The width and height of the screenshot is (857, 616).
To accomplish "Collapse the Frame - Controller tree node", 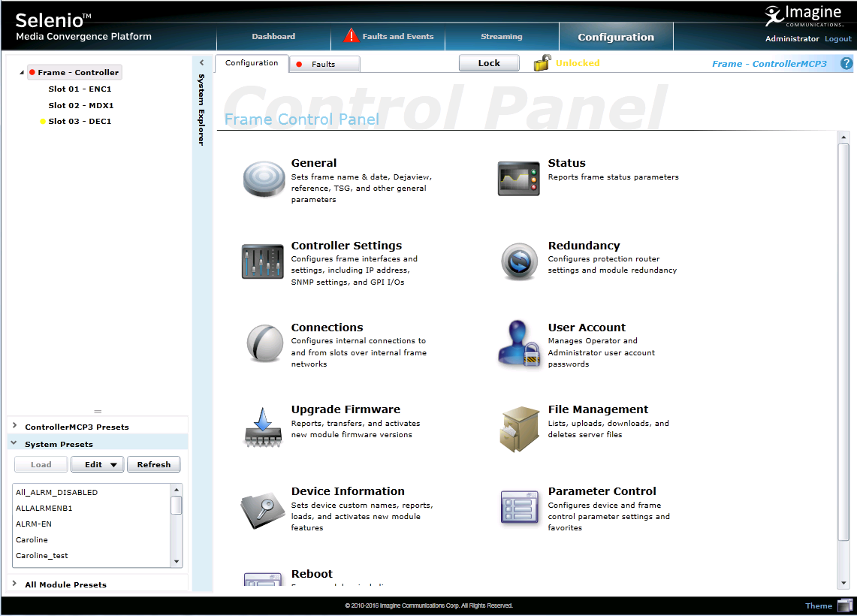I will pyautogui.click(x=21, y=72).
